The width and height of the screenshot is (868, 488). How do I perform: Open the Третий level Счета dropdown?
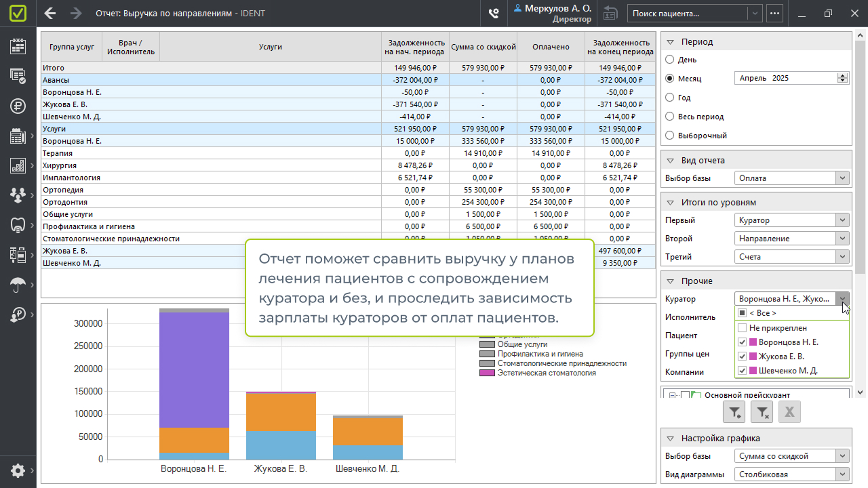[792, 257]
